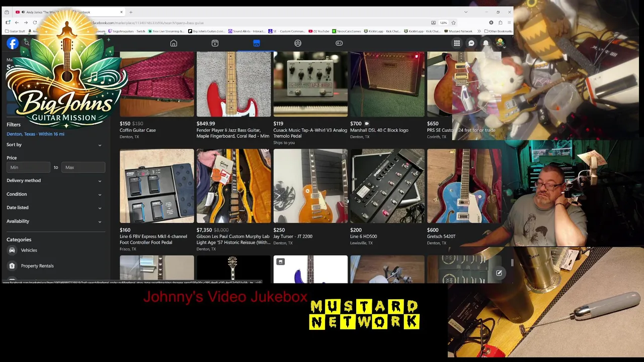Open Messenger chats icon
The width and height of the screenshot is (644, 362).
point(471,43)
